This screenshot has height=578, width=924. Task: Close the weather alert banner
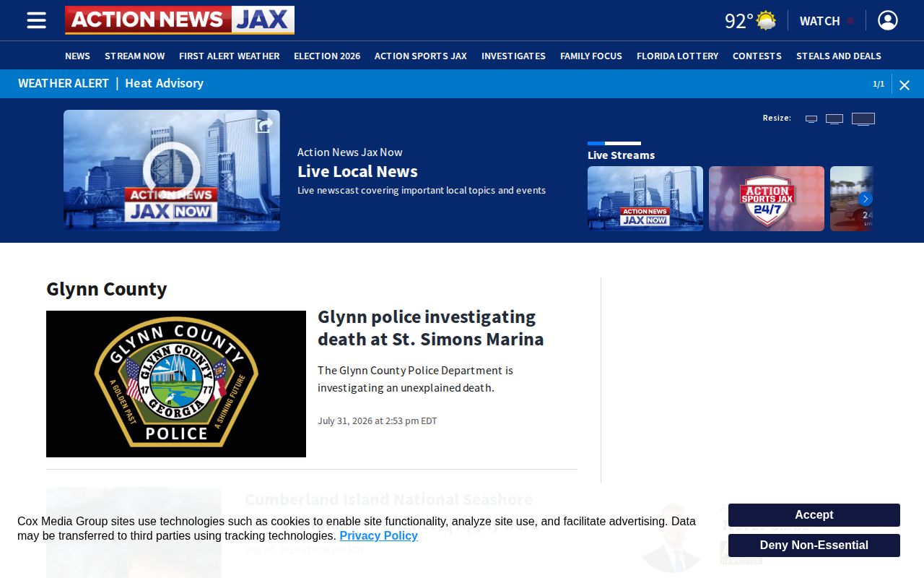(x=905, y=85)
